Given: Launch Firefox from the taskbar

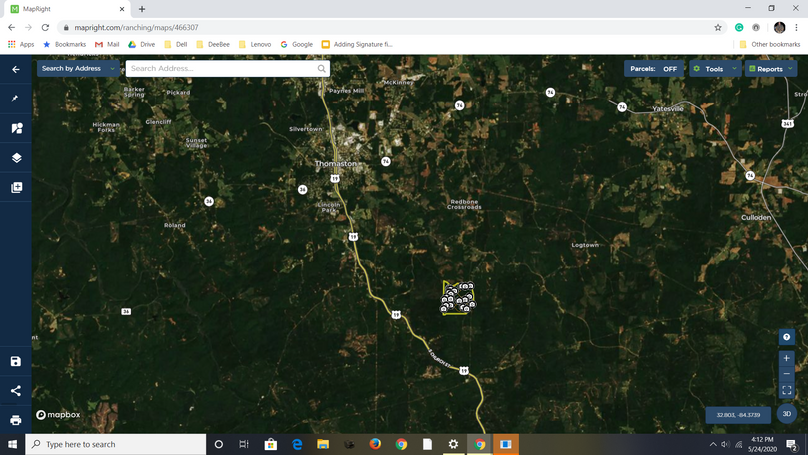Looking at the screenshot, I should 375,444.
